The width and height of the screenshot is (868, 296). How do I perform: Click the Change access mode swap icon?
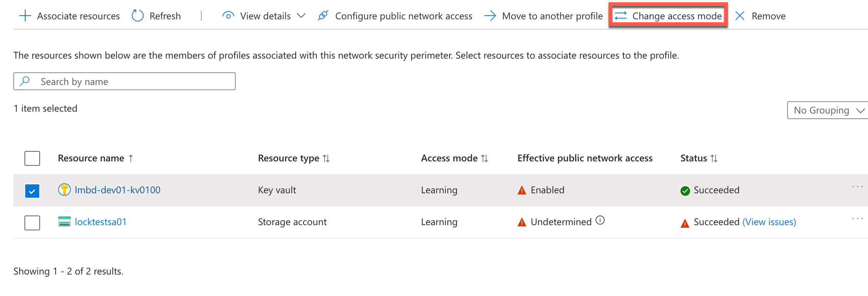[621, 16]
